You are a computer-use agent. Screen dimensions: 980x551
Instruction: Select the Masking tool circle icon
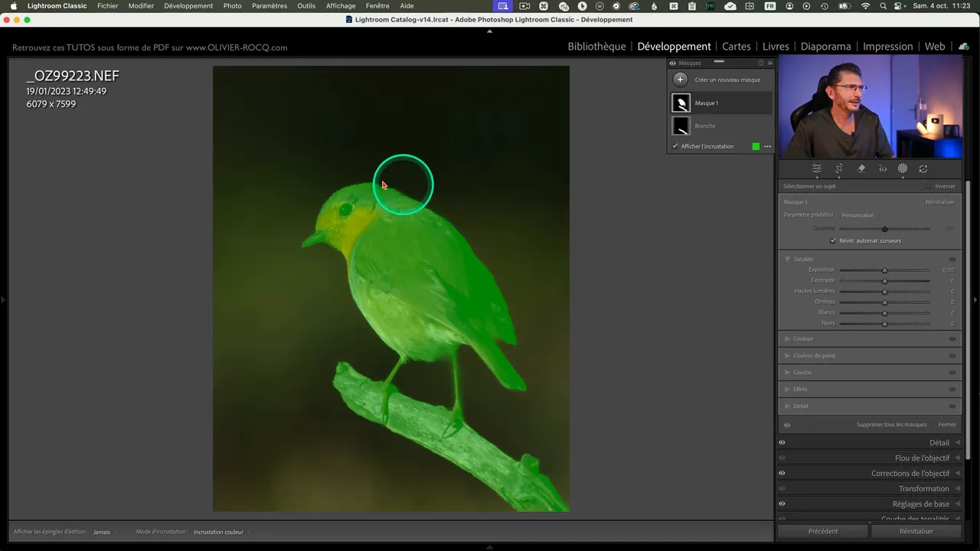[903, 169]
